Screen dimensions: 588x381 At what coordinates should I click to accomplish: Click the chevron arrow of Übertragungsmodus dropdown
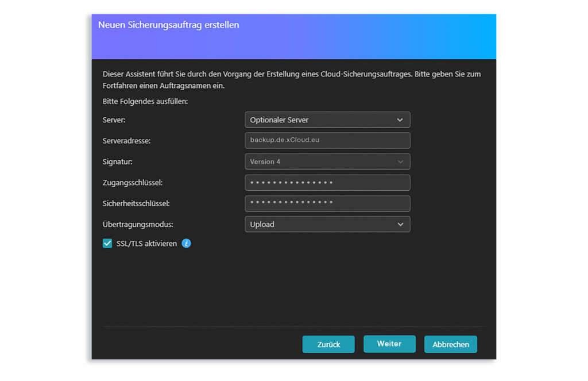tap(400, 224)
